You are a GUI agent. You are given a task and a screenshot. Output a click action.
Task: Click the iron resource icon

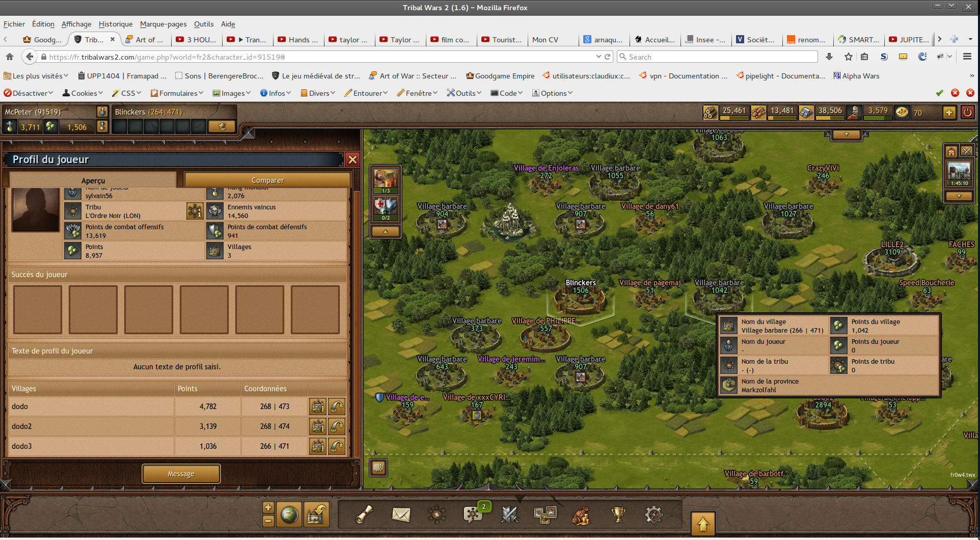(806, 112)
